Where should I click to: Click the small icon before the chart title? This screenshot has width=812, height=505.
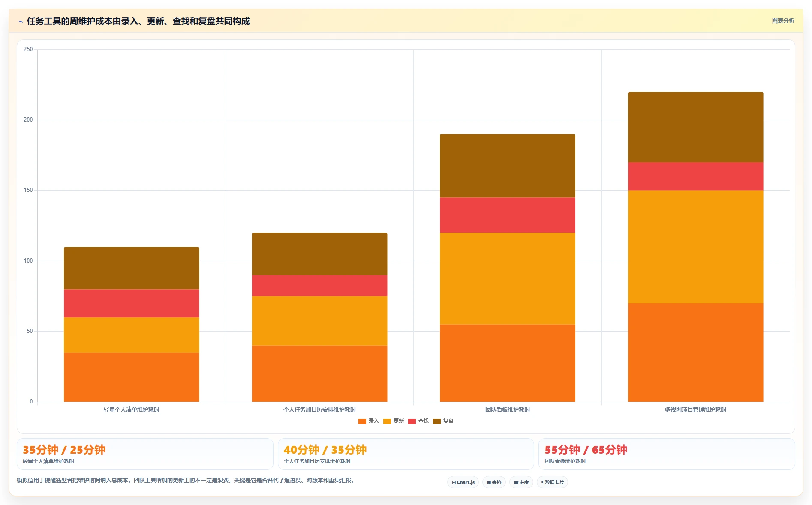pos(20,21)
